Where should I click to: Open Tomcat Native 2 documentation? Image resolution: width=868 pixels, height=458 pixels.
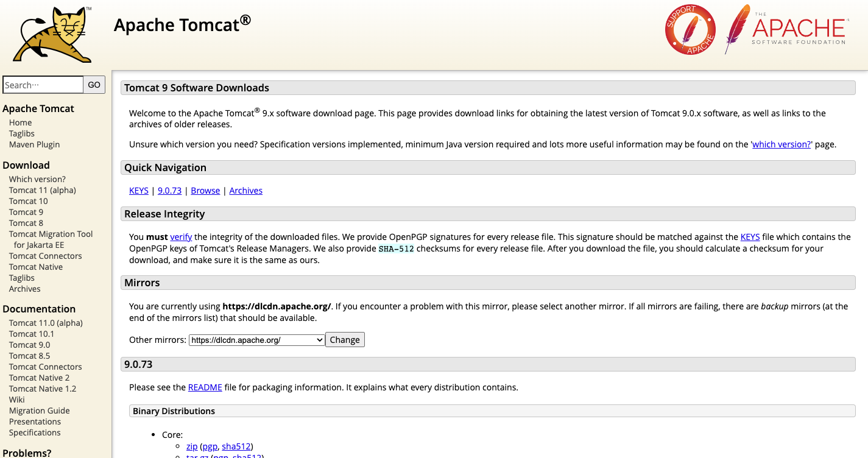[x=40, y=378]
